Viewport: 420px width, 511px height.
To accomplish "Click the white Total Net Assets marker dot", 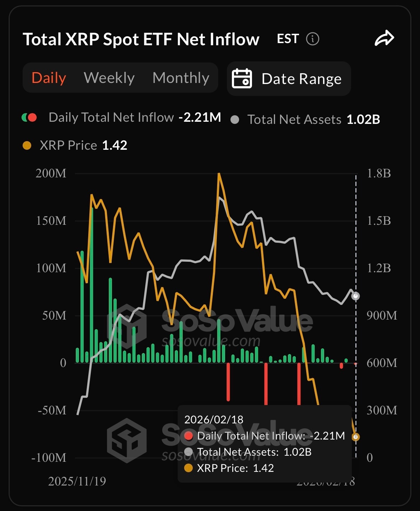I will pos(356,296).
